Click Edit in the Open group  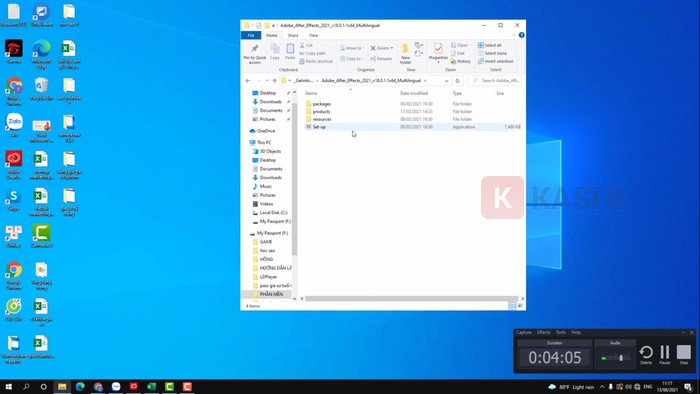pyautogui.click(x=458, y=53)
